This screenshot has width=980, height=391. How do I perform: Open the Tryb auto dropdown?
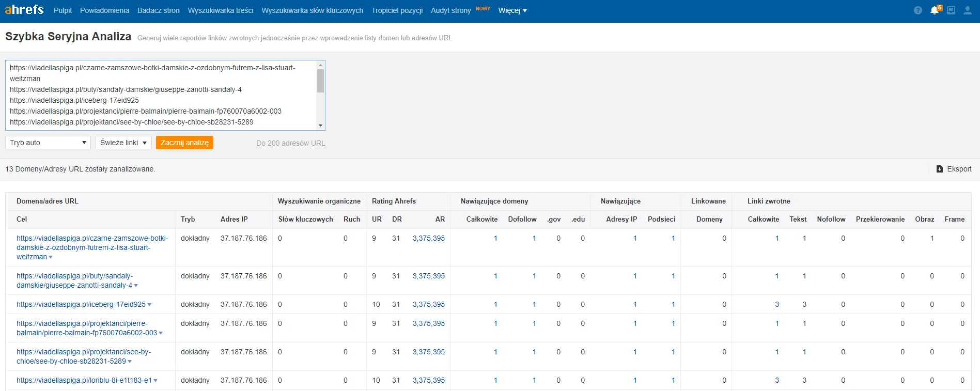point(48,143)
